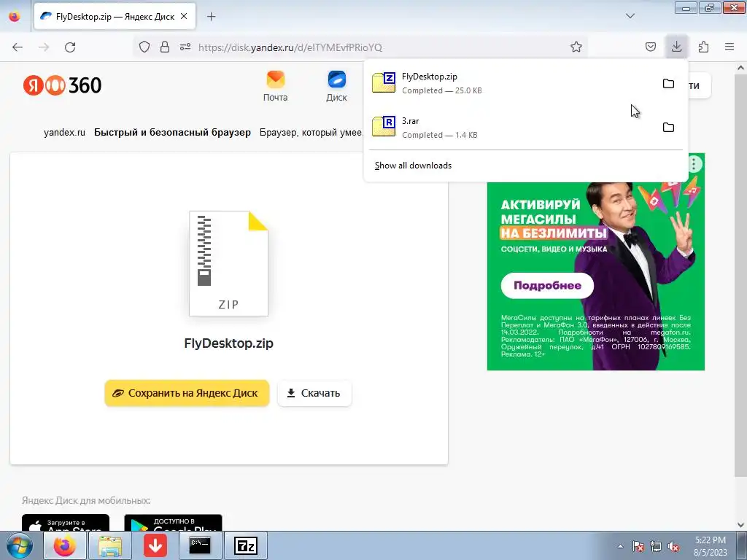Open Yandex Диск icon
Image resolution: width=747 pixels, height=560 pixels.
(x=337, y=86)
